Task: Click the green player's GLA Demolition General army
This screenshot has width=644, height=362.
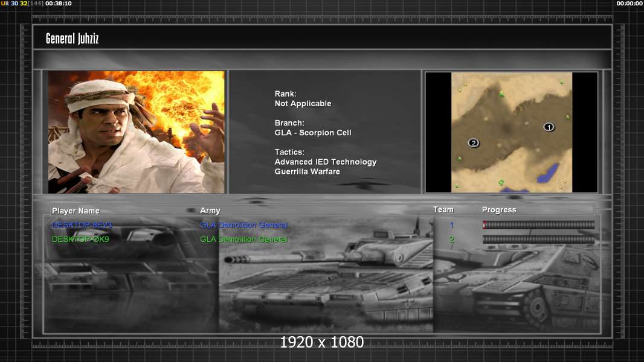Action: click(243, 240)
